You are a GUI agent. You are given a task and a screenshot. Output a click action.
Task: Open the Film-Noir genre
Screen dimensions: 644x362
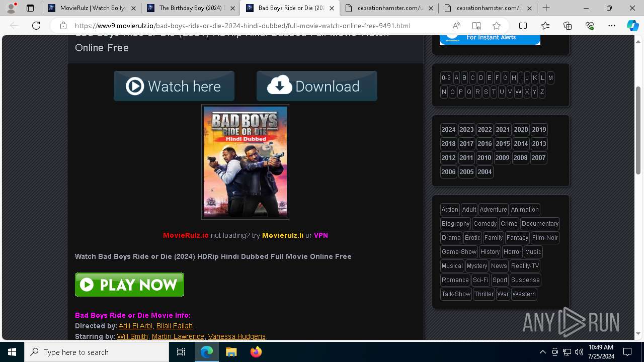click(x=545, y=238)
